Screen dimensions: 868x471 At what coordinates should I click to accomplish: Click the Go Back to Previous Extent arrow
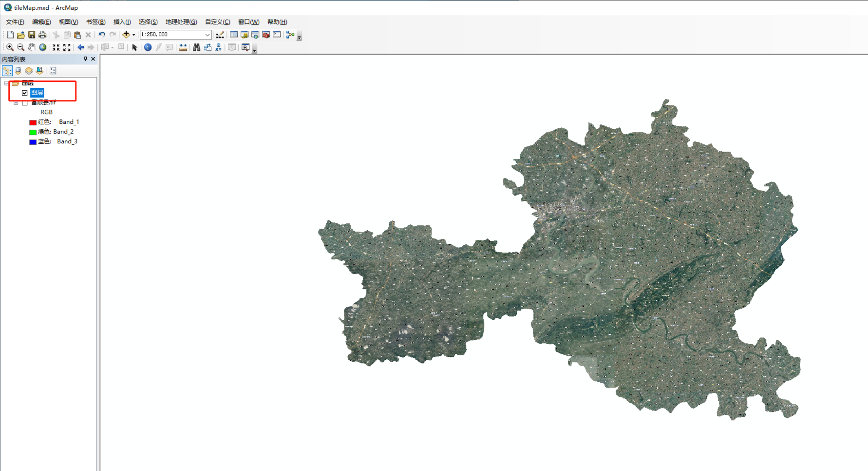point(80,47)
